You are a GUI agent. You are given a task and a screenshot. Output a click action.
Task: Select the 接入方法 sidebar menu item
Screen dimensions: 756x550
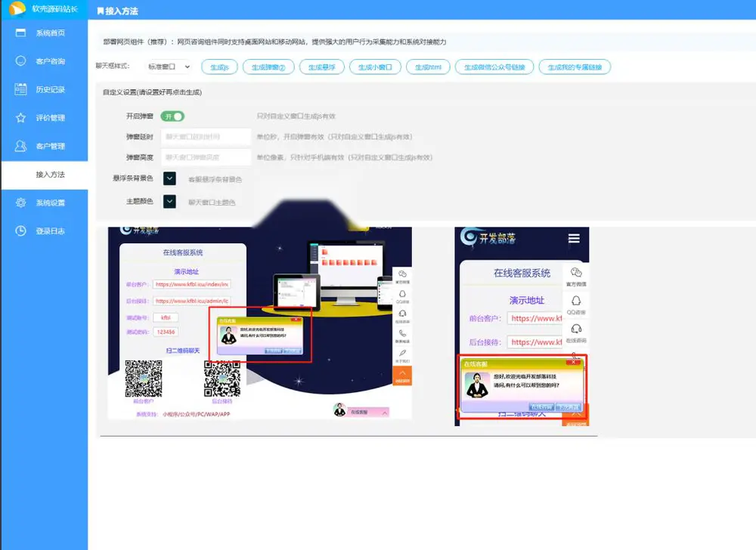click(45, 175)
